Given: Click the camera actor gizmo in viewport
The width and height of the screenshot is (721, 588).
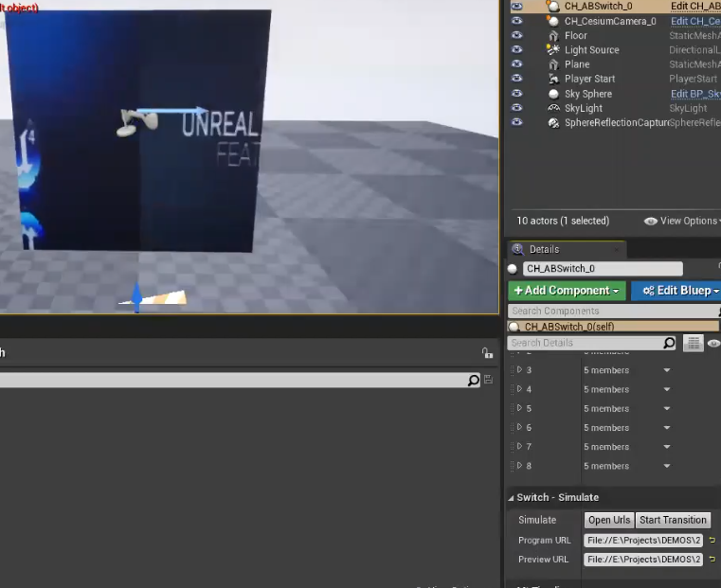Looking at the screenshot, I should [x=136, y=123].
